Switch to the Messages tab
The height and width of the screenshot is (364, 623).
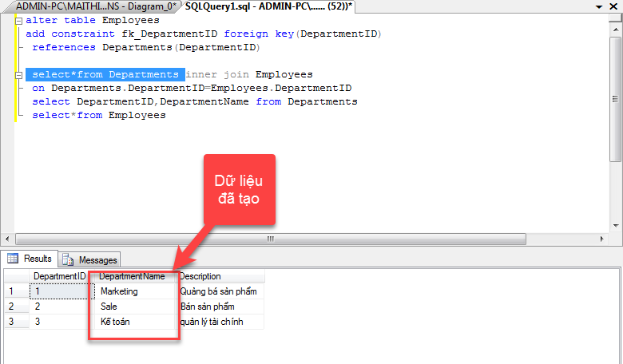tap(90, 259)
